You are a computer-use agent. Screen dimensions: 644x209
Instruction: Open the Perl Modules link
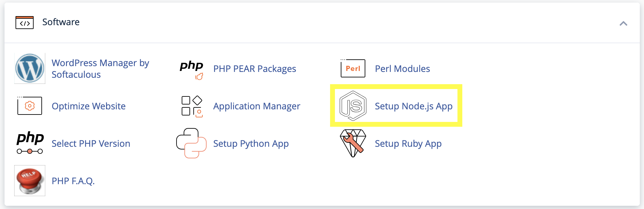pyautogui.click(x=402, y=69)
